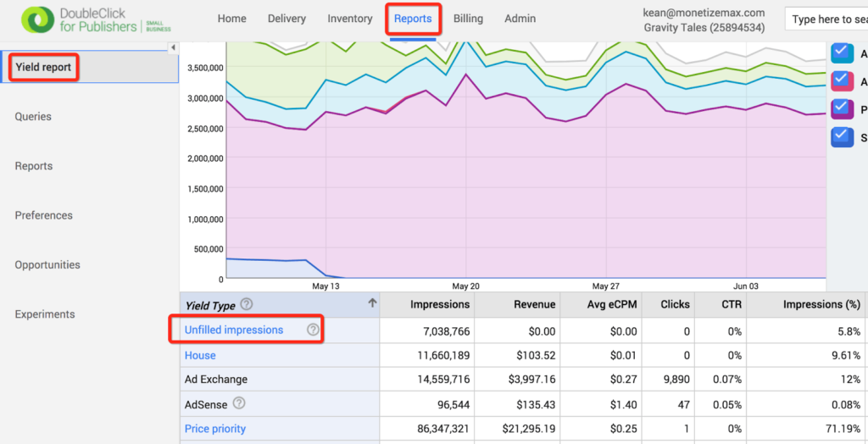Uncheck the teal legend checkbox at top

click(x=842, y=53)
